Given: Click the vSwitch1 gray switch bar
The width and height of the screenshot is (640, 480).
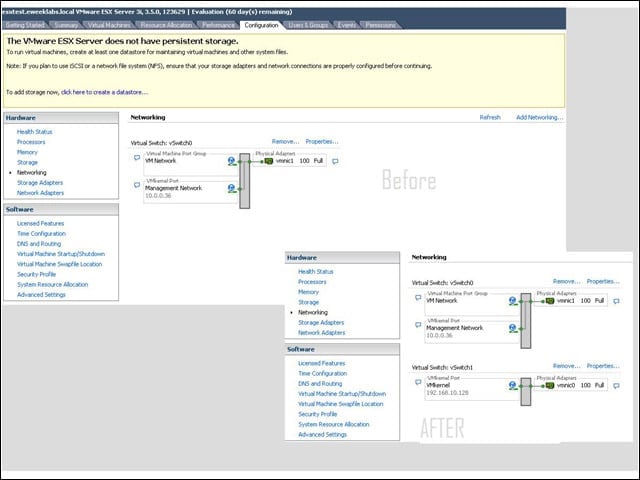Looking at the screenshot, I should click(x=526, y=392).
